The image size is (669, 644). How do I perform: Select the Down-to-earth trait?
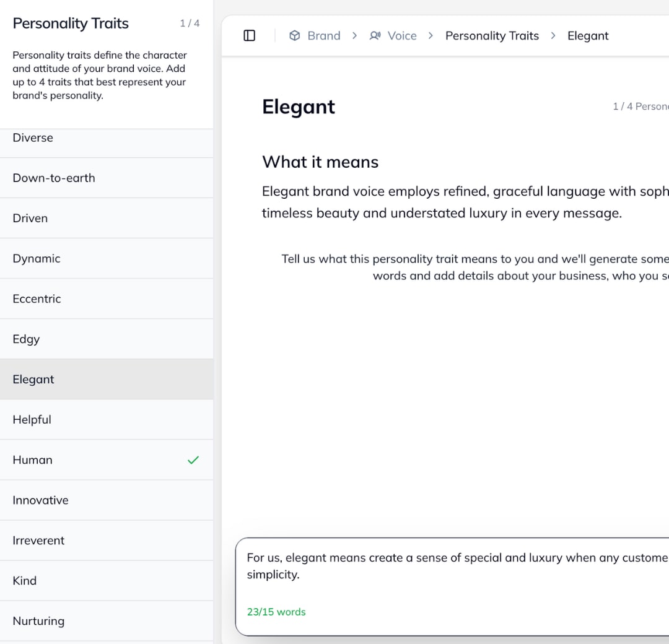tap(54, 178)
